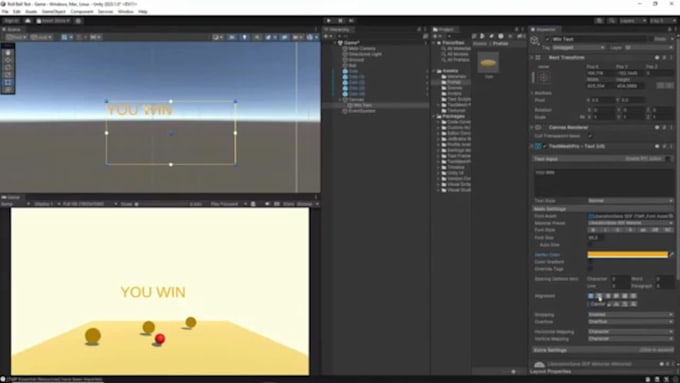Viewport: 680px width, 383px height.
Task: Toggle Cull Transparent Mesh checkbox
Action: point(590,136)
